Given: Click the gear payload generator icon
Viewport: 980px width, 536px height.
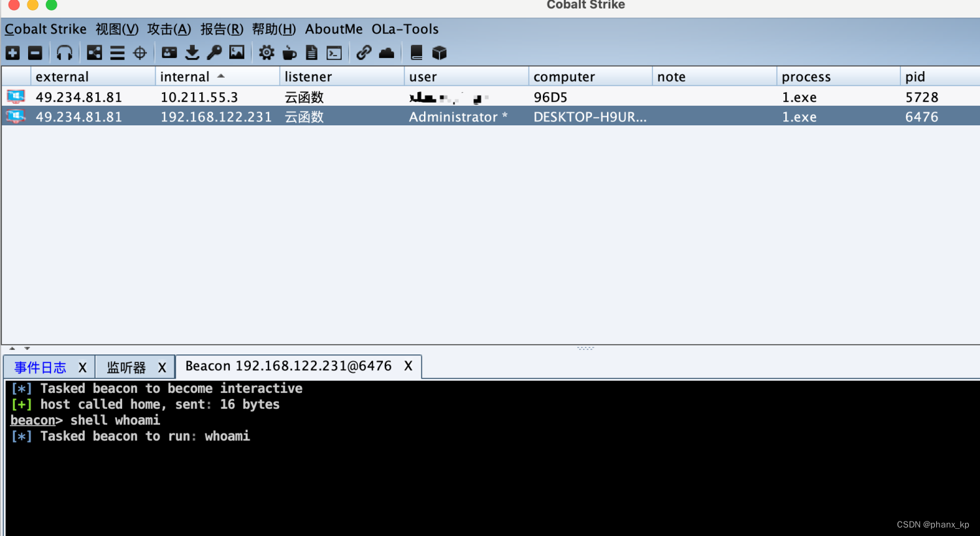Looking at the screenshot, I should [267, 53].
